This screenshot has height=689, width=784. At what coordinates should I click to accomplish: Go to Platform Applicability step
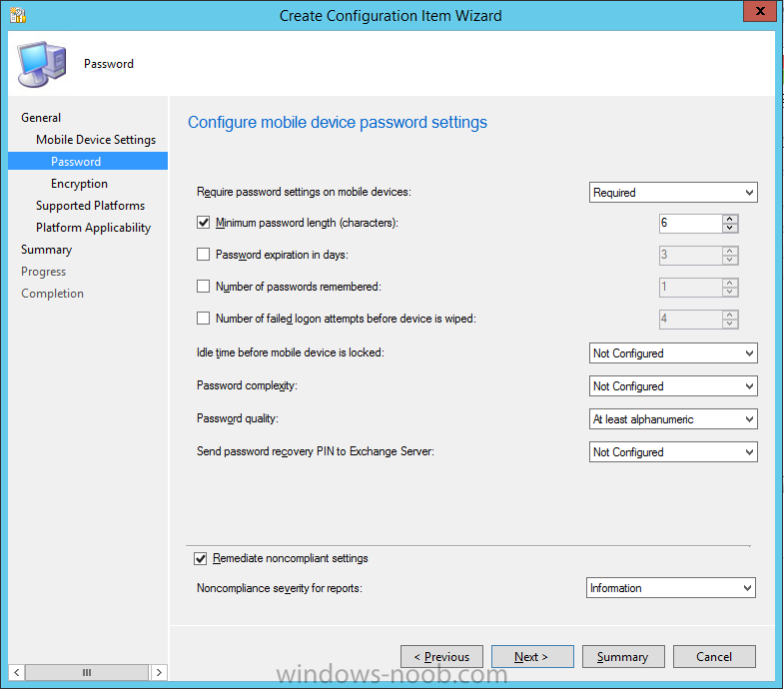point(93,228)
